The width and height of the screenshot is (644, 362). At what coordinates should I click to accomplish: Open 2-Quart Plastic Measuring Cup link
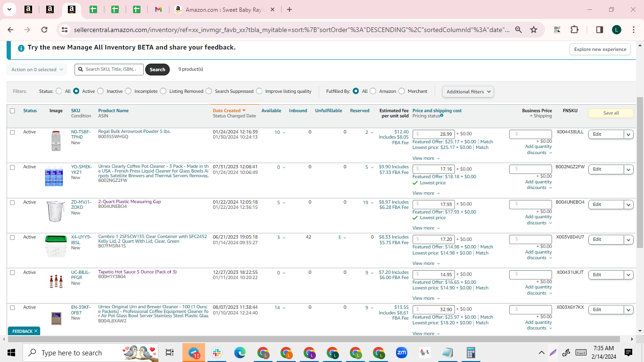point(130,202)
